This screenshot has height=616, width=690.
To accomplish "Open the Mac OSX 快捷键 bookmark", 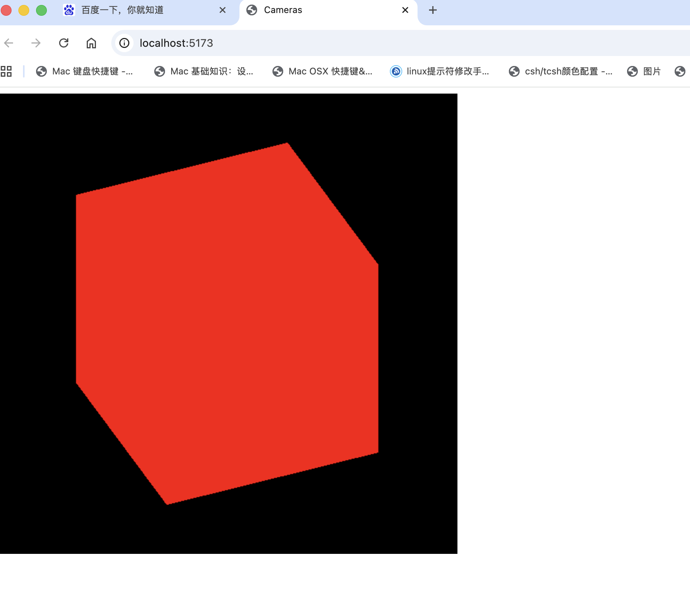I will [322, 71].
